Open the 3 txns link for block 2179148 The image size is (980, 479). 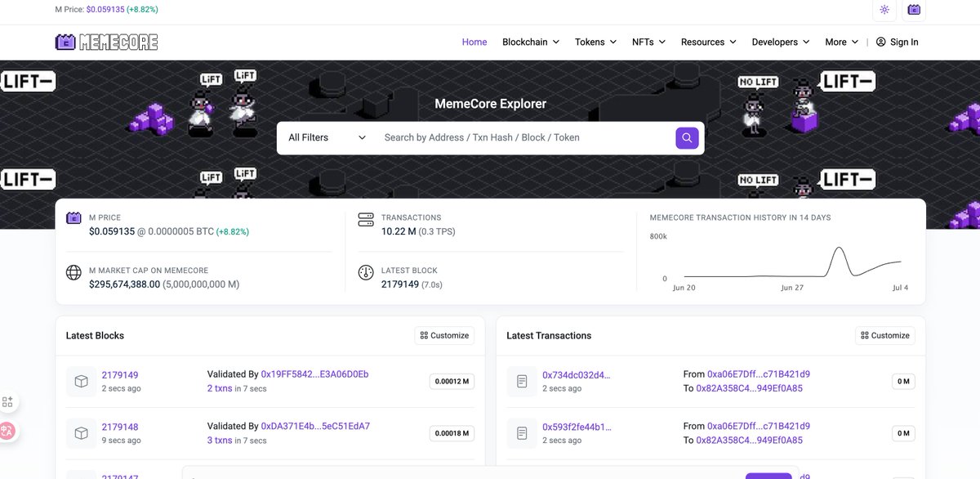pyautogui.click(x=220, y=440)
